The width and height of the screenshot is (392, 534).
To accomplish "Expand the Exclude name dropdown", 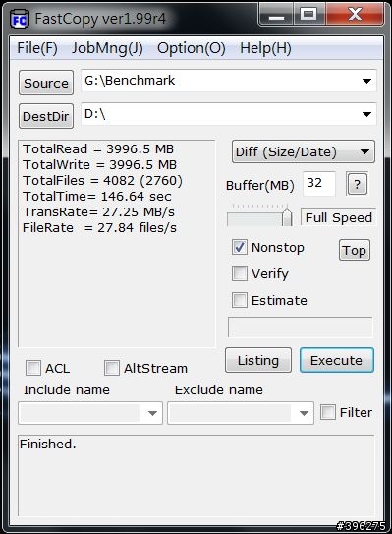I will click(304, 413).
